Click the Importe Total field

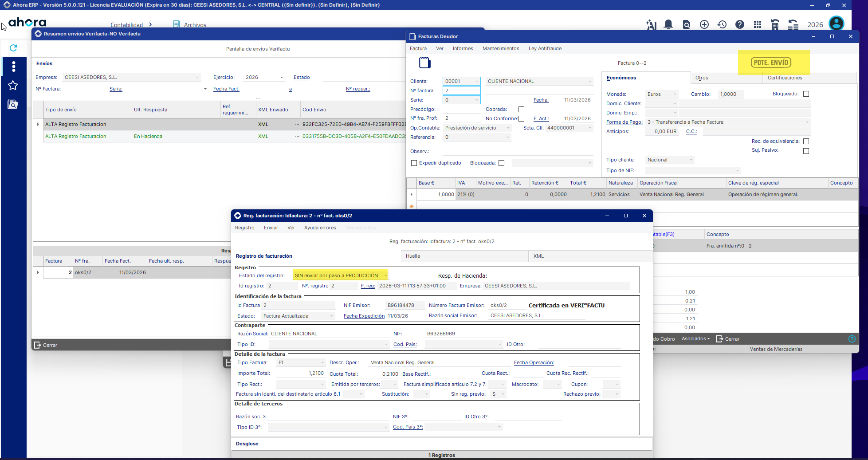[x=300, y=373]
